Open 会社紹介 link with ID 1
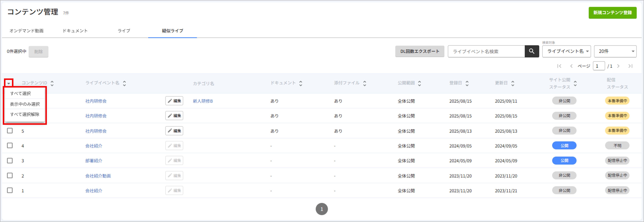The height and width of the screenshot is (222, 644). [x=94, y=191]
